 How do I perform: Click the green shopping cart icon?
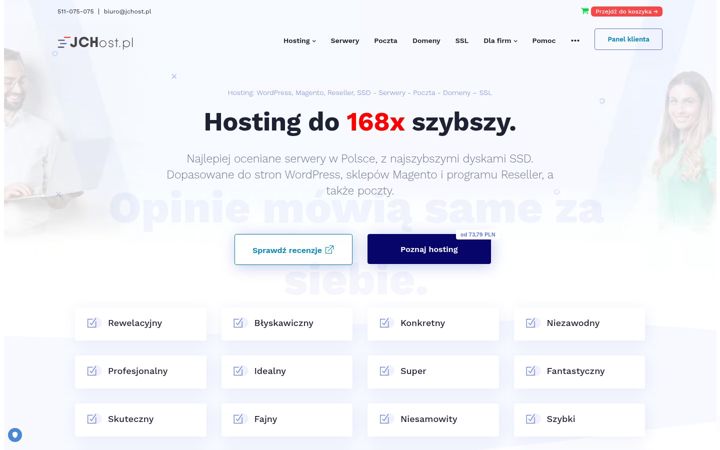(585, 11)
